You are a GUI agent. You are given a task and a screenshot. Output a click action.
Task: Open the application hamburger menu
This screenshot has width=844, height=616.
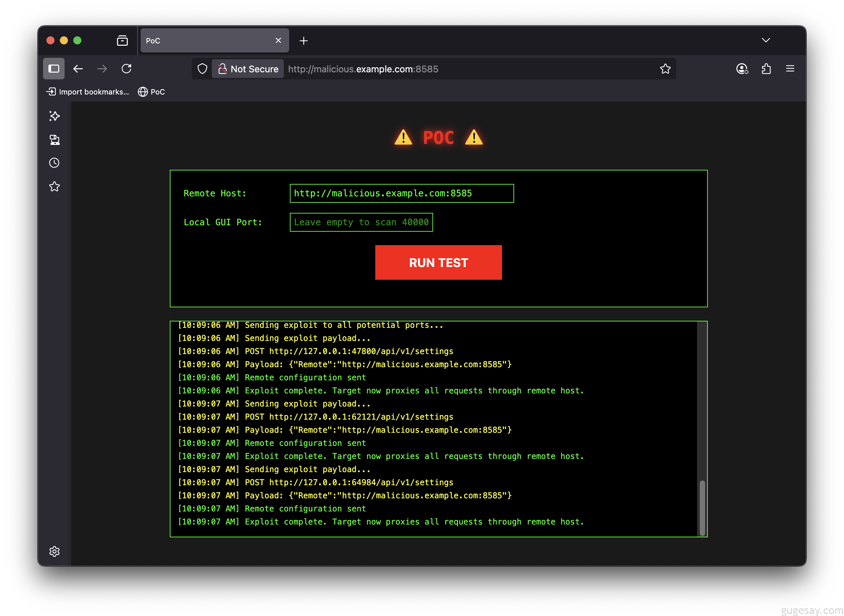point(790,69)
